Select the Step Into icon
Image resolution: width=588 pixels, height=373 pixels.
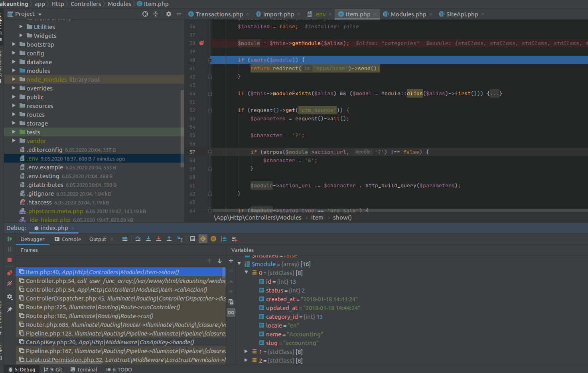(x=148, y=239)
